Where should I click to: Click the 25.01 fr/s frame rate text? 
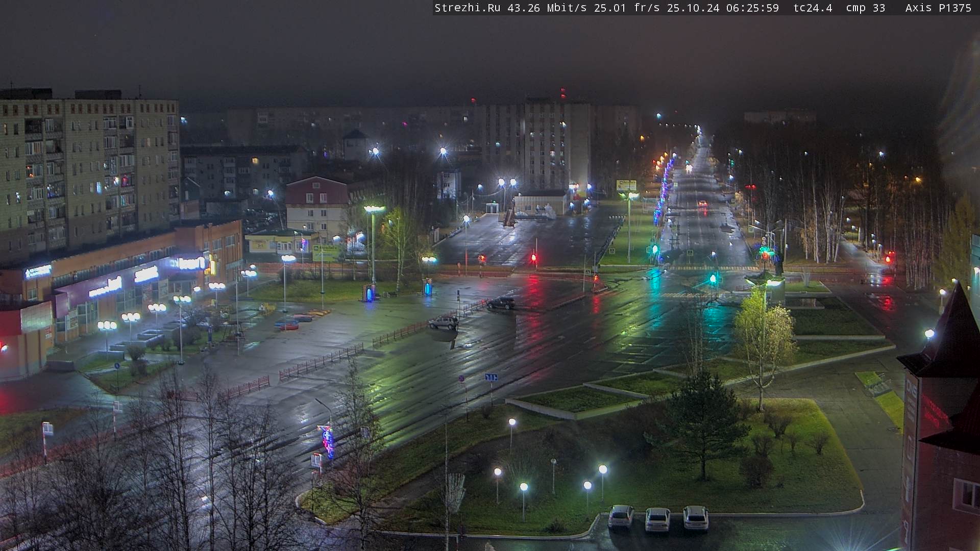pyautogui.click(x=627, y=8)
